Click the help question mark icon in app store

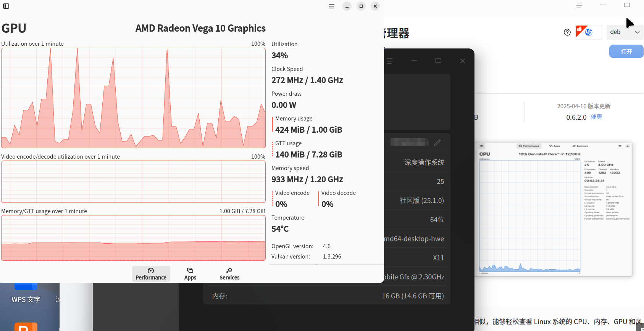click(567, 32)
